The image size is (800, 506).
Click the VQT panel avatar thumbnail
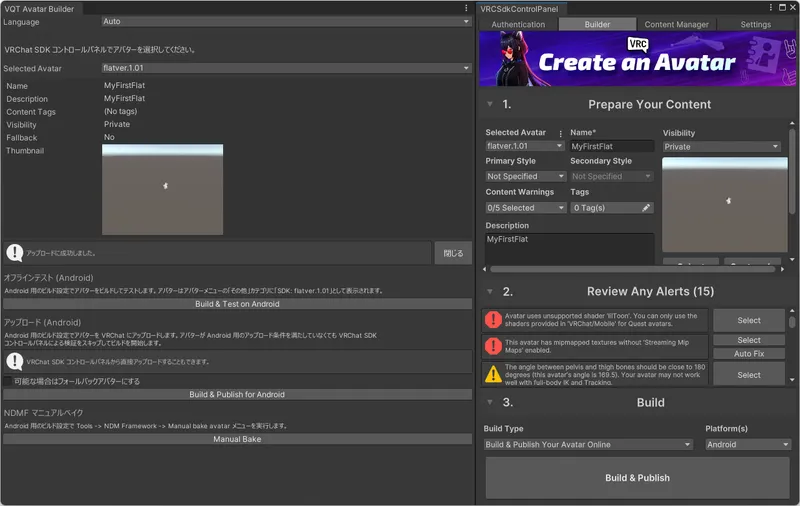(162, 189)
